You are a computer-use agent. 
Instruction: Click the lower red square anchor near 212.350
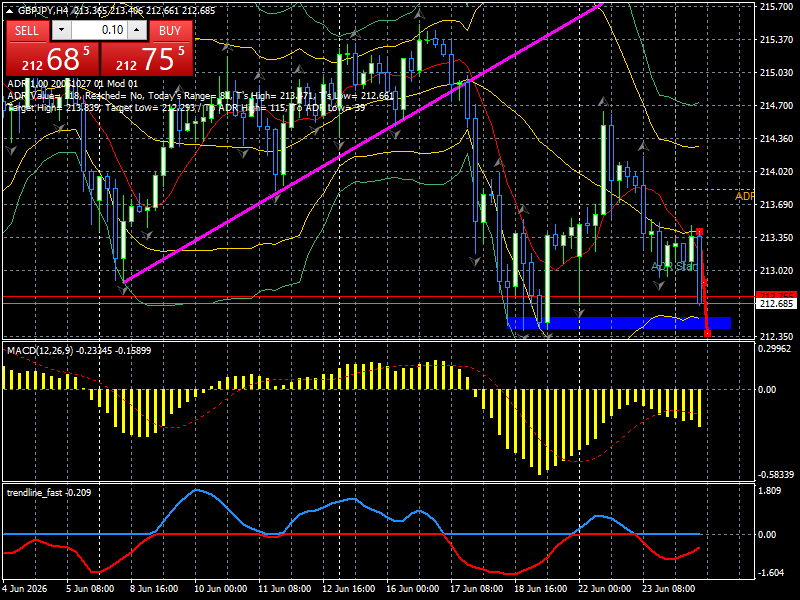pyautogui.click(x=707, y=333)
